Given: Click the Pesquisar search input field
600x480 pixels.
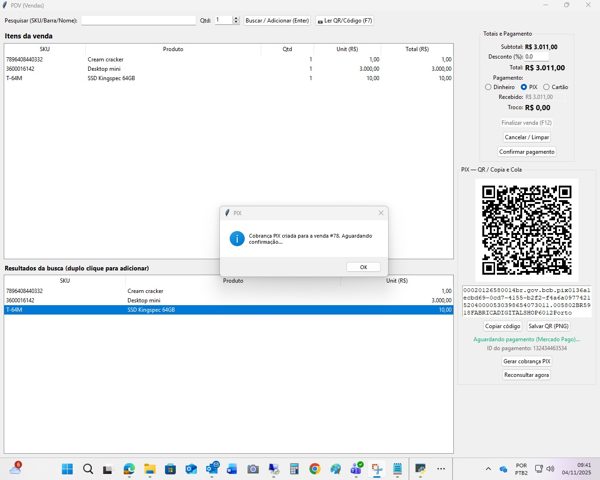Looking at the screenshot, I should tap(138, 20).
